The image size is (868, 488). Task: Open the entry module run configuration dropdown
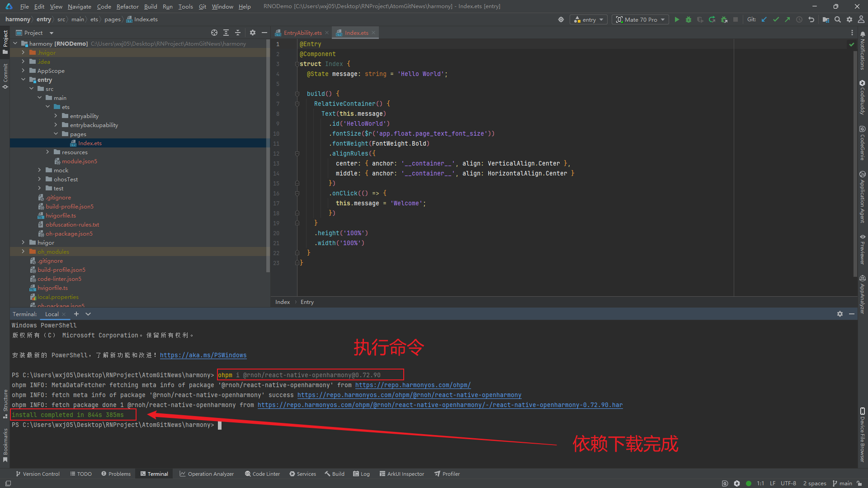tap(588, 19)
